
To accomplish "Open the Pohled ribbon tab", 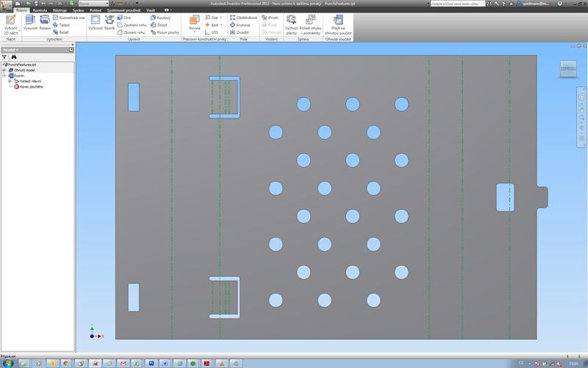I will (96, 10).
